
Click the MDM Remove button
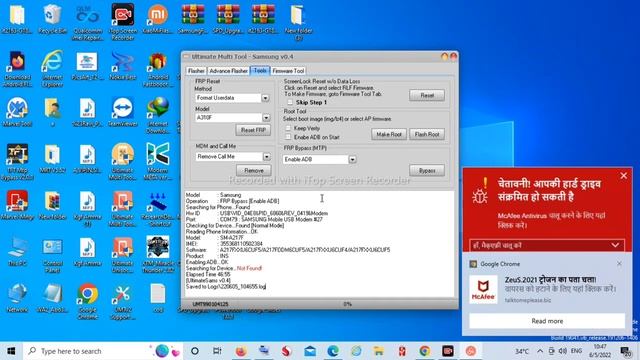(253, 170)
